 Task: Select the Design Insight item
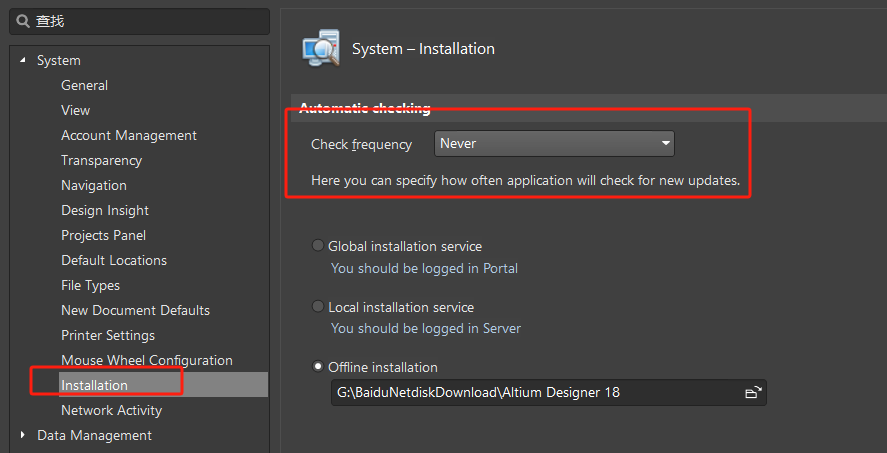coord(104,211)
